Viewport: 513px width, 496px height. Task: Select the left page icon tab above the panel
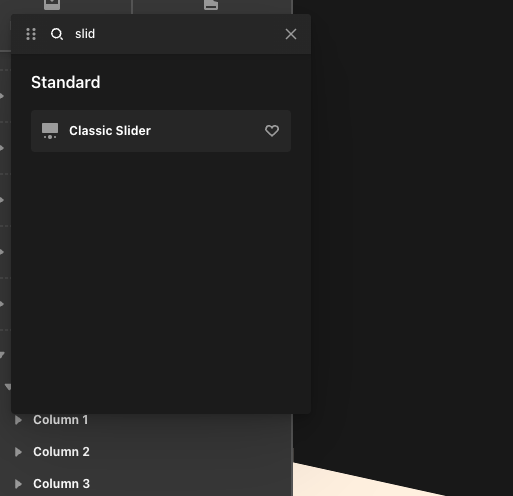tap(52, 4)
